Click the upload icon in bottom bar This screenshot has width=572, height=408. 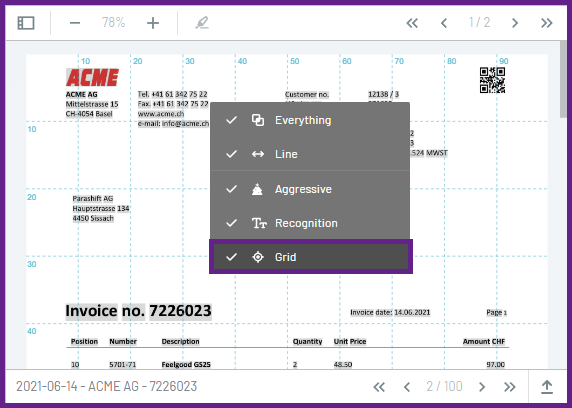(547, 387)
